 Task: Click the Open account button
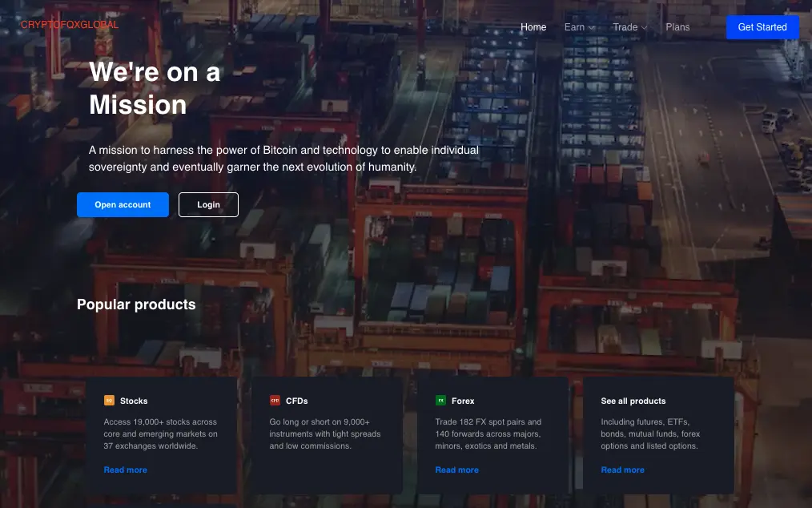(123, 205)
